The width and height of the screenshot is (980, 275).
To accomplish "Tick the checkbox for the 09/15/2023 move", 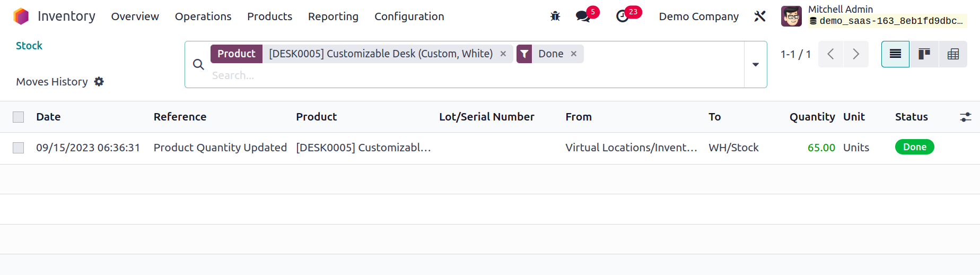I will point(19,148).
